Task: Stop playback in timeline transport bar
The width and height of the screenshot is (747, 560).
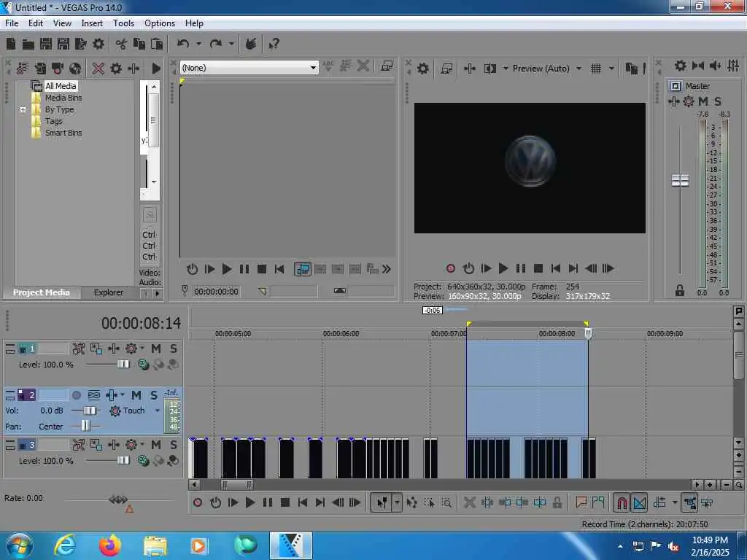Action: (285, 503)
